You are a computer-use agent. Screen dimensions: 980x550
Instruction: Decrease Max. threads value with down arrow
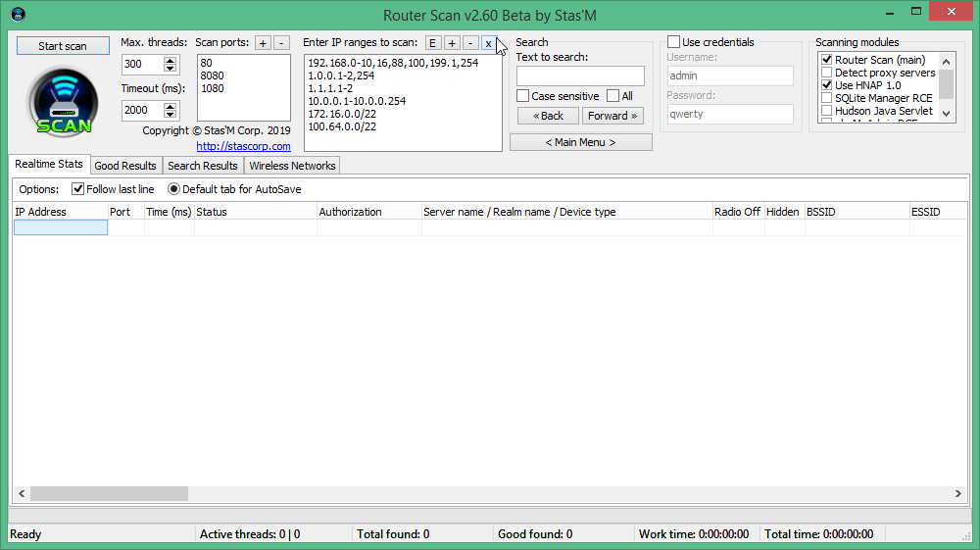point(170,68)
